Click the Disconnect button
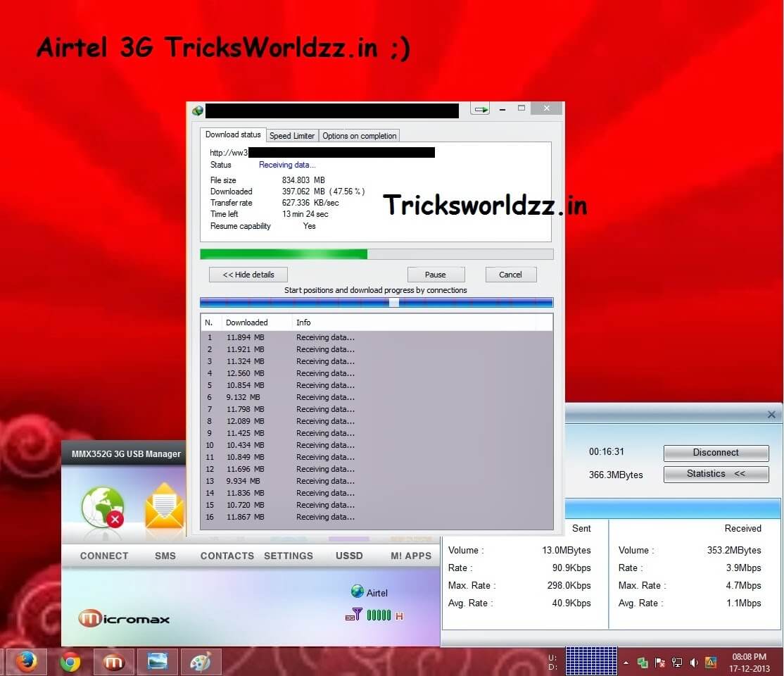Screen dimensions: 784x676 716,452
